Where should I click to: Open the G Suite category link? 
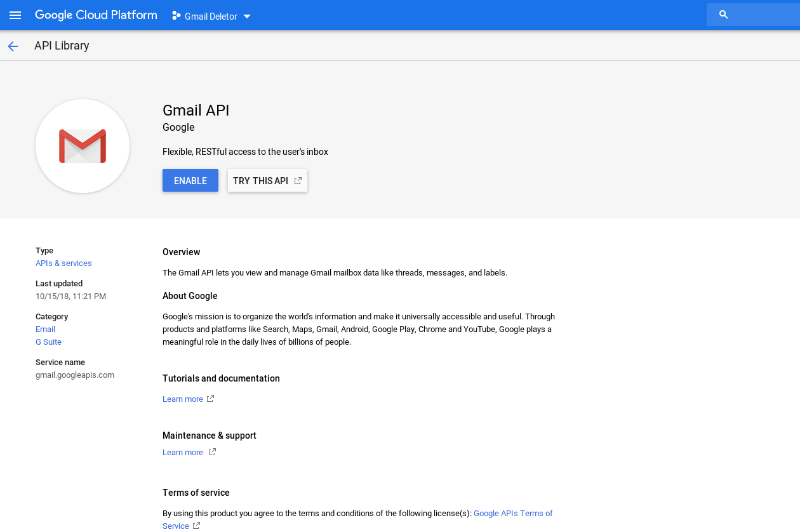click(48, 342)
